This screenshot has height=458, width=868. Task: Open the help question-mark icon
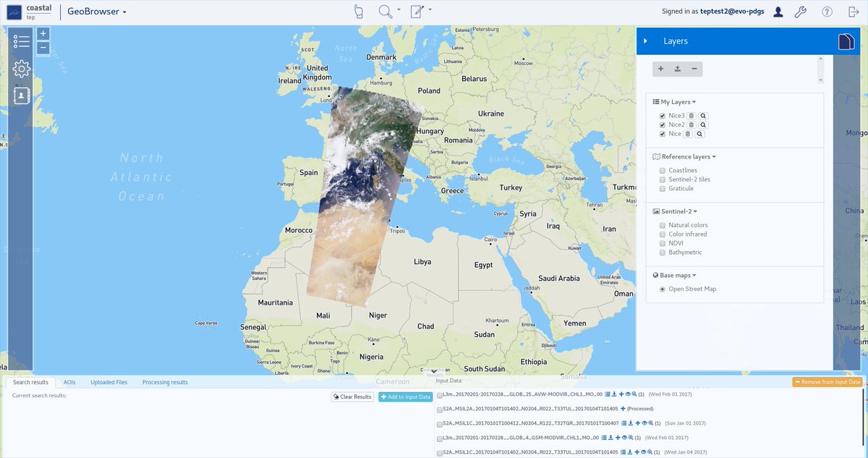[x=827, y=12]
